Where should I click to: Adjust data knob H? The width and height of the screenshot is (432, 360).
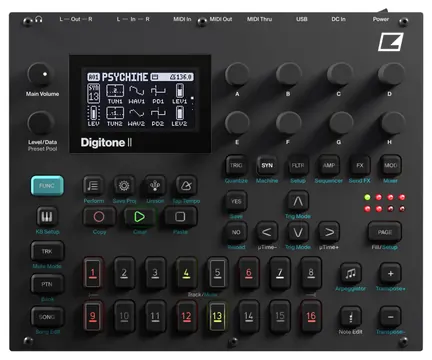pos(391,123)
